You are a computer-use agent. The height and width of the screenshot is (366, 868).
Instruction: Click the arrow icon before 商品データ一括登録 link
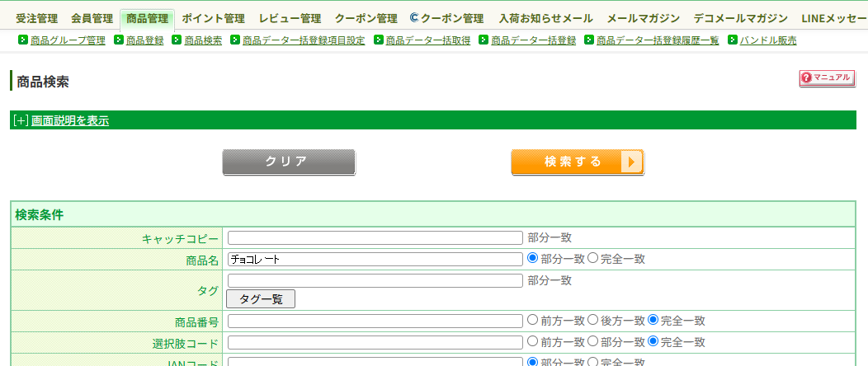(484, 40)
